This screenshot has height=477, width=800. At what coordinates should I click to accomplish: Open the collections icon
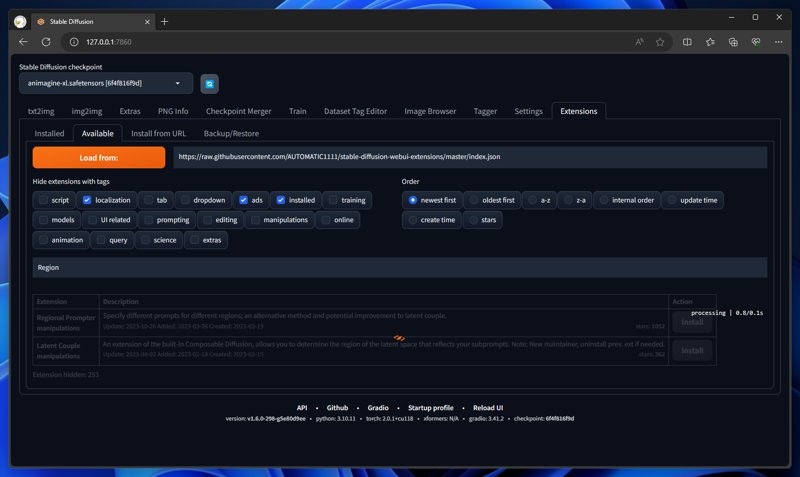(733, 42)
